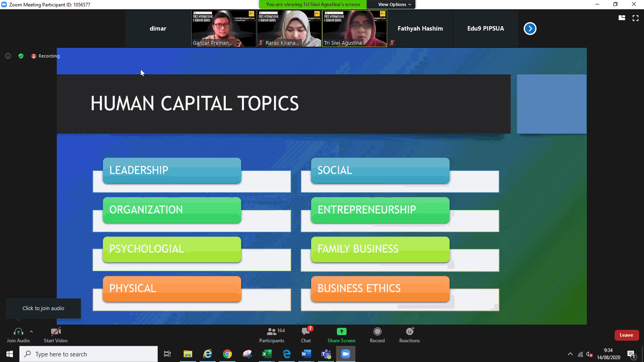Switch the video gallery layout view

pos(622,18)
